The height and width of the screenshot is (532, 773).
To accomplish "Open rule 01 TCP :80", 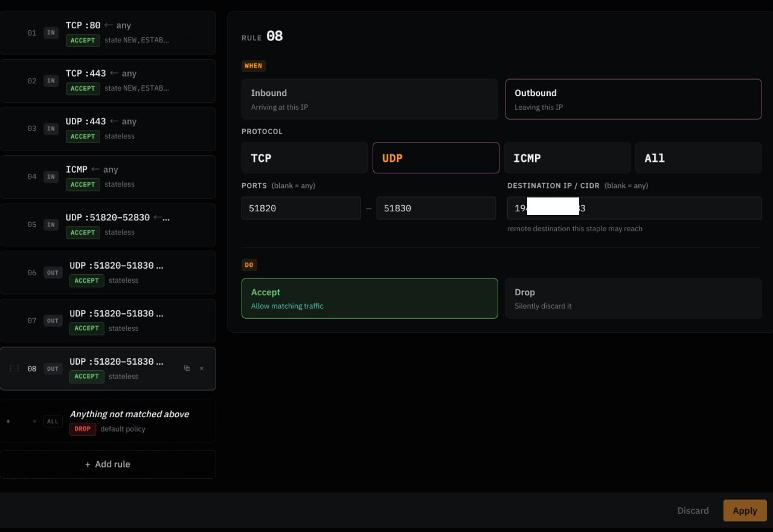I will pos(107,33).
